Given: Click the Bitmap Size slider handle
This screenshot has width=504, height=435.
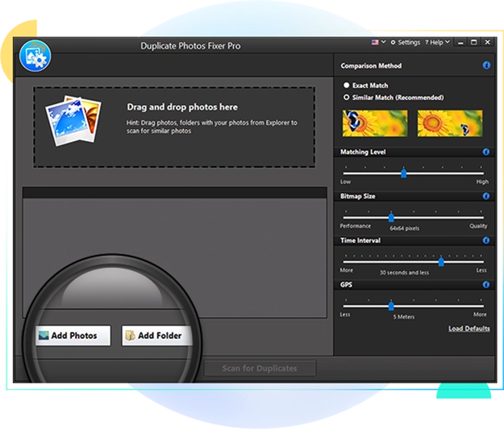Looking at the screenshot, I should click(391, 218).
